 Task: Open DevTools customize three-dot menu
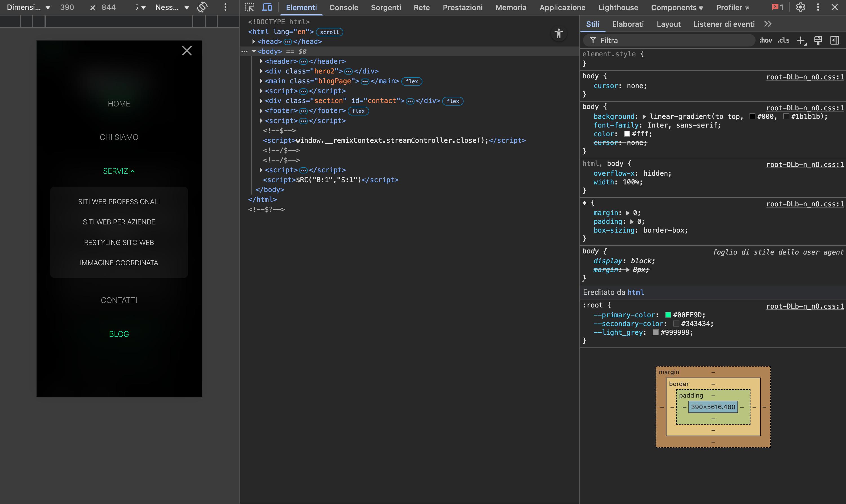(818, 7)
